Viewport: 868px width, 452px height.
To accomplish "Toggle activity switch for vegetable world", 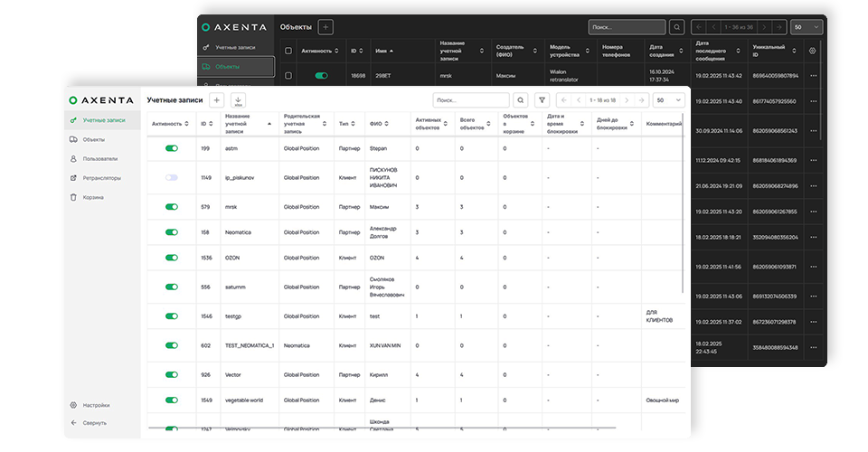I will pyautogui.click(x=172, y=400).
